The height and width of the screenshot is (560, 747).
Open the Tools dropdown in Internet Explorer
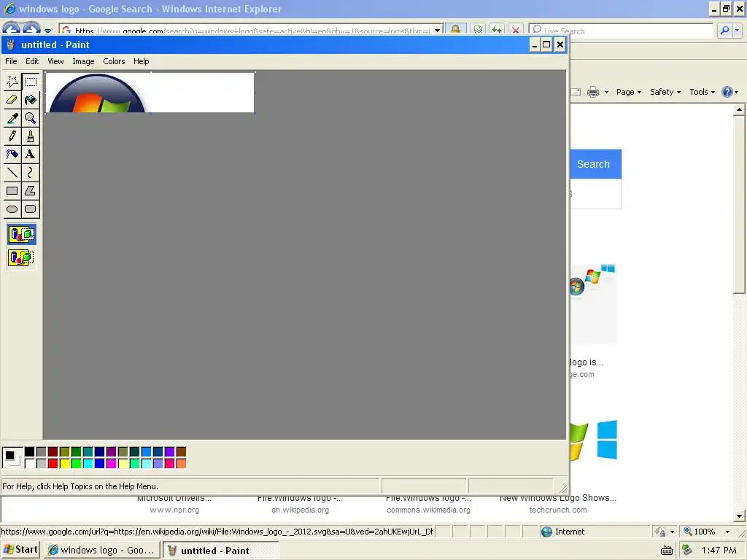(703, 92)
